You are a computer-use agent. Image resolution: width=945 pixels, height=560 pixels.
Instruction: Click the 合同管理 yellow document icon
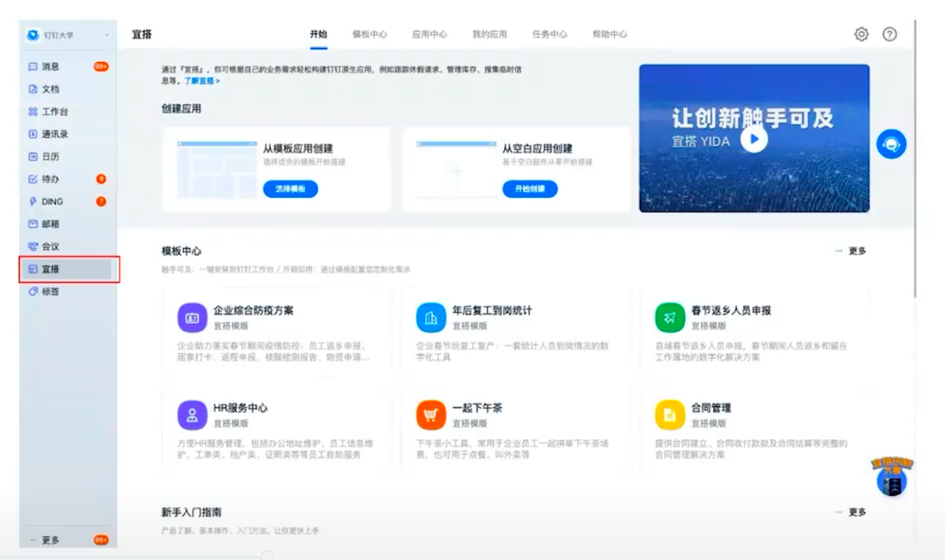670,415
